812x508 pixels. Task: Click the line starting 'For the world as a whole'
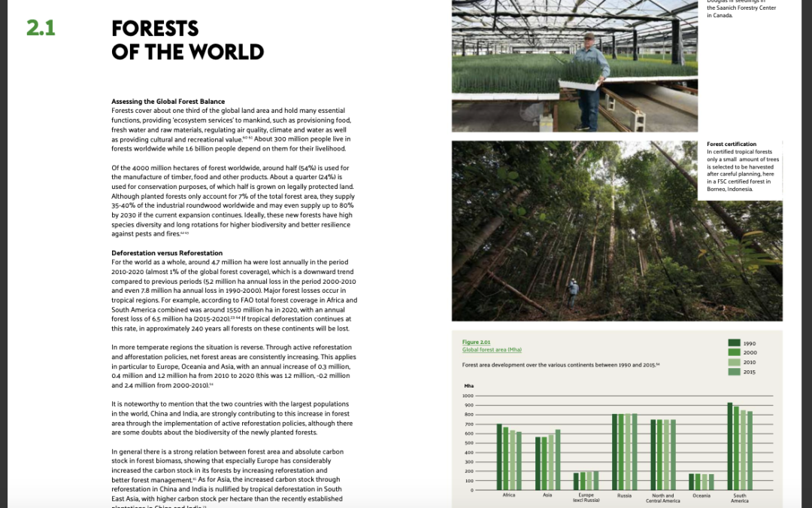click(230, 263)
